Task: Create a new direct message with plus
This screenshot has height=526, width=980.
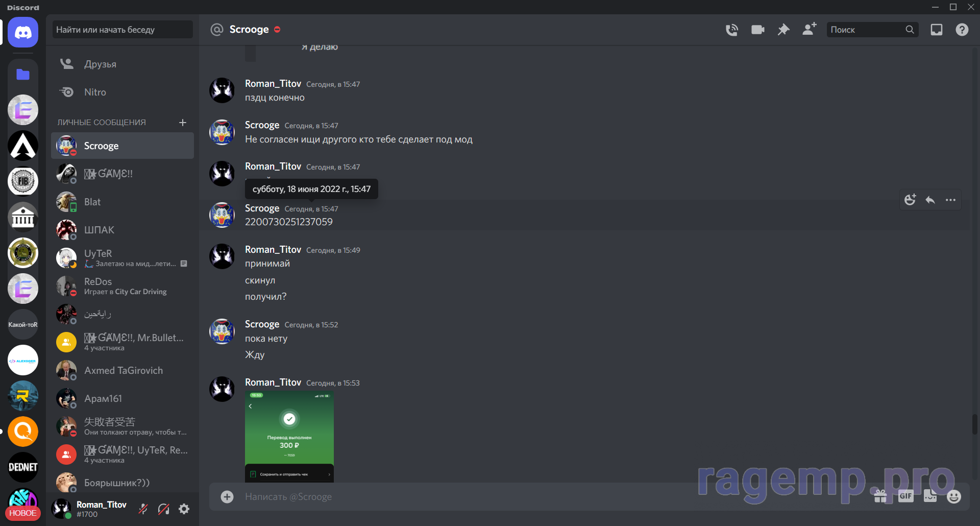Action: 183,123
